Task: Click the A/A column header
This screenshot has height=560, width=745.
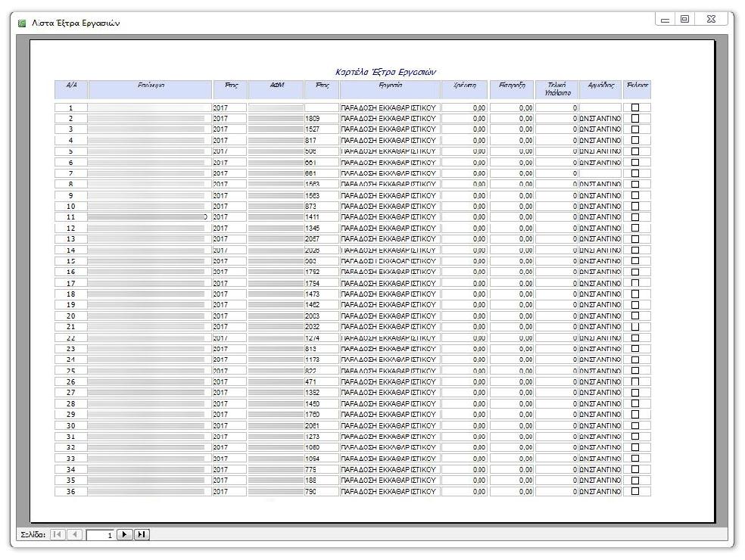Action: pyautogui.click(x=71, y=89)
